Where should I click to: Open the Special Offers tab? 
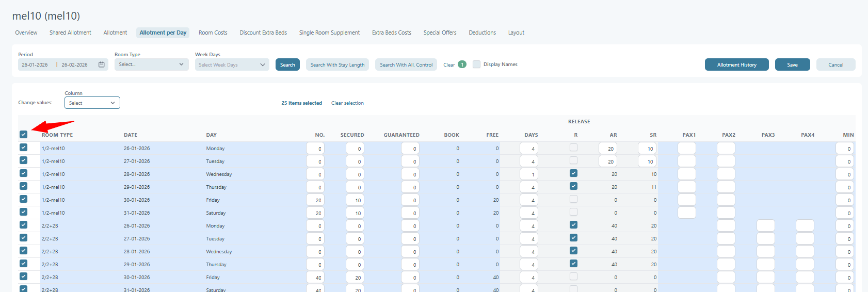[440, 33]
